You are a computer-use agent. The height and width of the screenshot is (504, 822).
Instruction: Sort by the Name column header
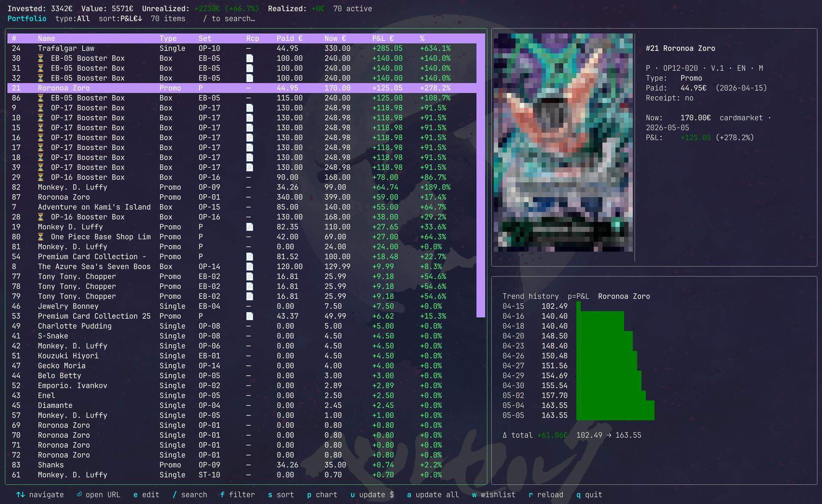[46, 39]
